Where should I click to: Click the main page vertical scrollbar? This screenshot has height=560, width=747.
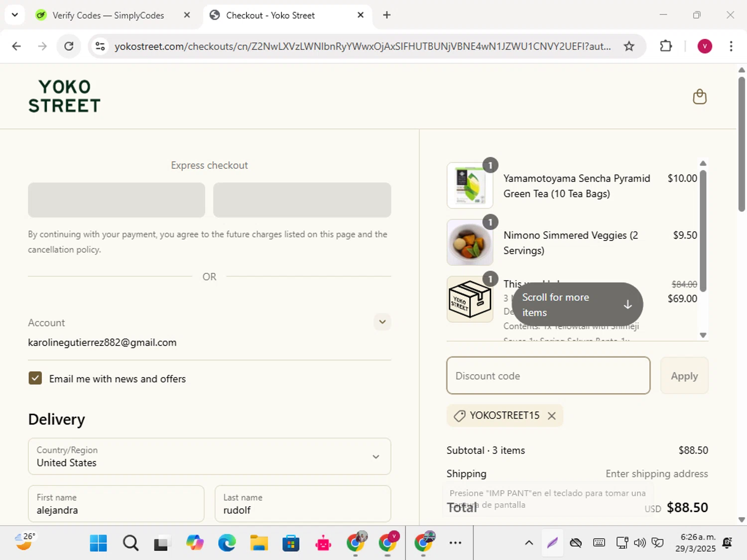pyautogui.click(x=742, y=144)
